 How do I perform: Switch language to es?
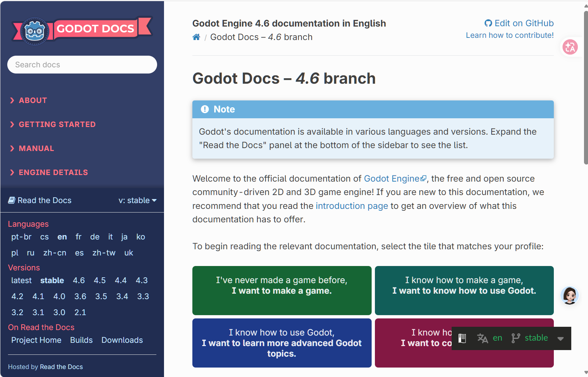pos(79,253)
